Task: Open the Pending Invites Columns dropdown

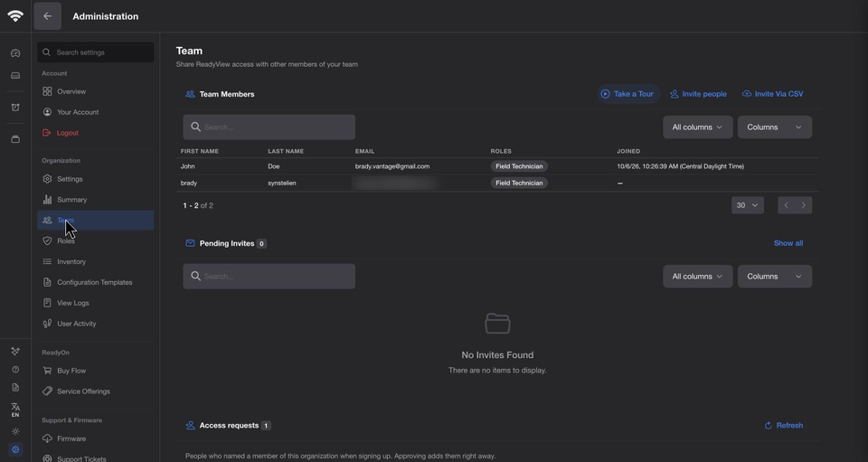Action: (x=775, y=276)
